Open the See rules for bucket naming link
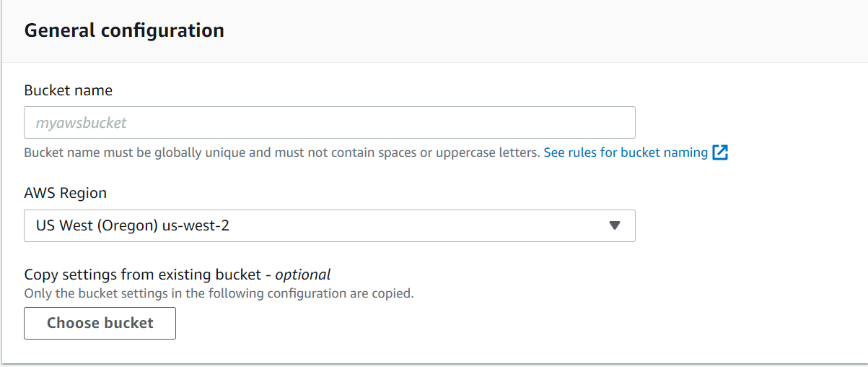868x367 pixels. pyautogui.click(x=626, y=152)
